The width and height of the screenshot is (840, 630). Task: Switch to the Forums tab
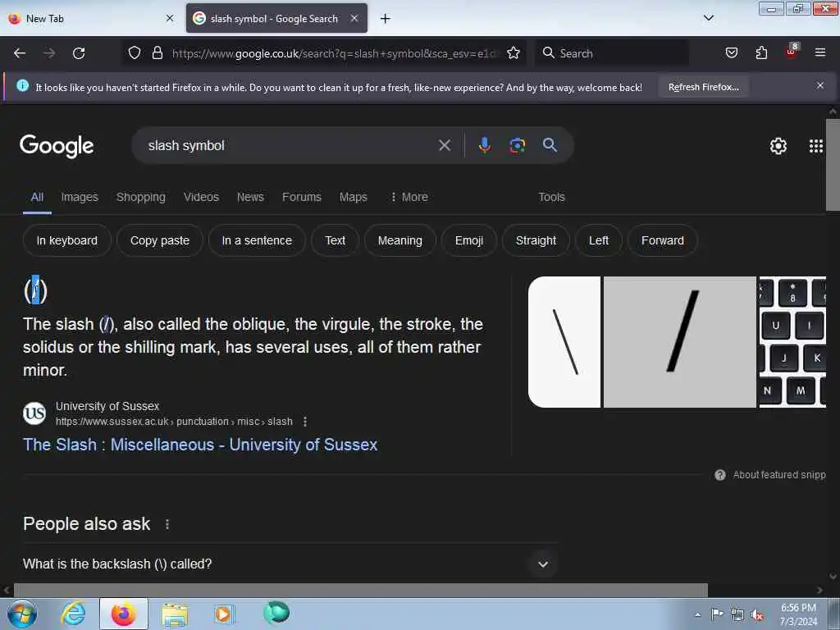point(302,197)
